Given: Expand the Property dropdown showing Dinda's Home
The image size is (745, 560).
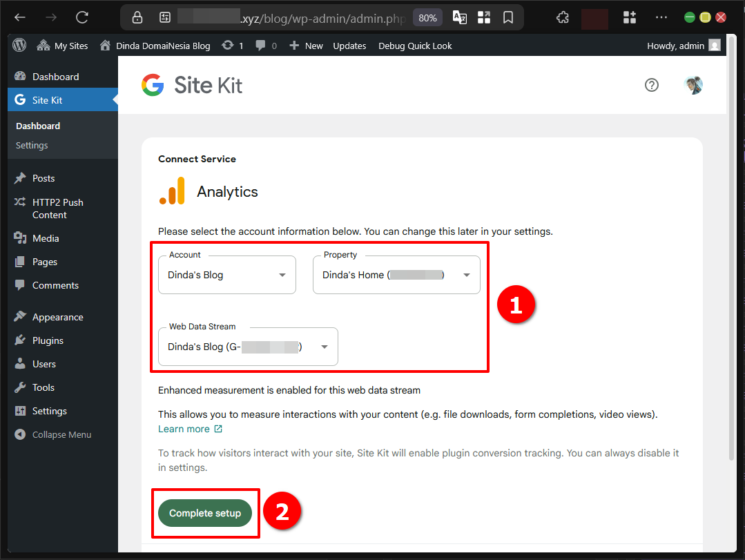Looking at the screenshot, I should coord(396,274).
